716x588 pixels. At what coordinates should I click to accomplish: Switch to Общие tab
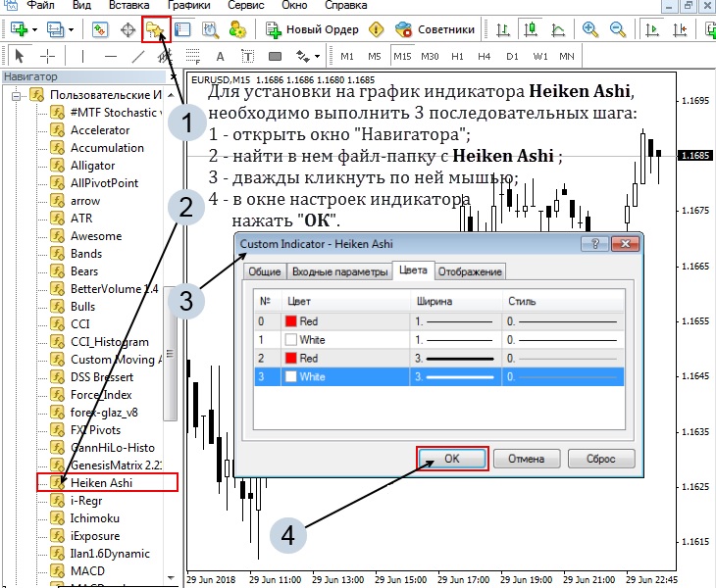[265, 271]
